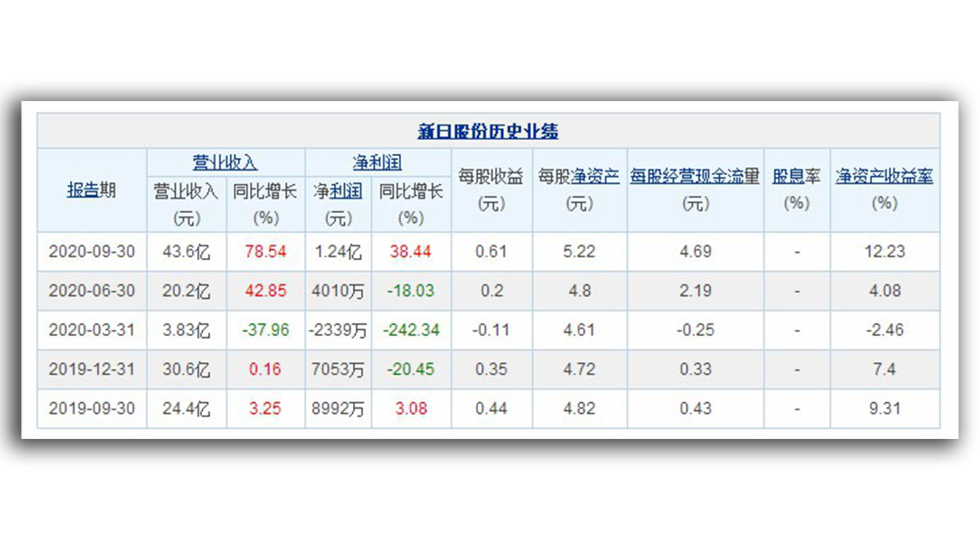980x540 pixels.
Task: Select the 0.61 earnings per share cell
Action: tap(491, 252)
